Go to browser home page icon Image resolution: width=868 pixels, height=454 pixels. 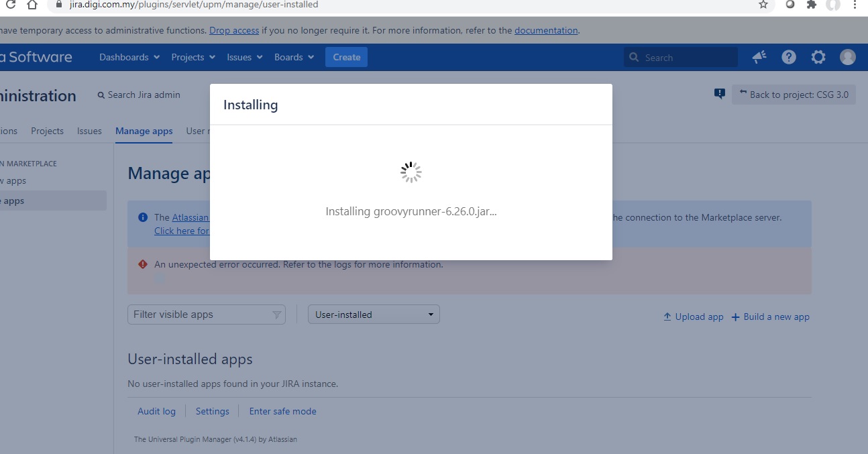point(32,5)
